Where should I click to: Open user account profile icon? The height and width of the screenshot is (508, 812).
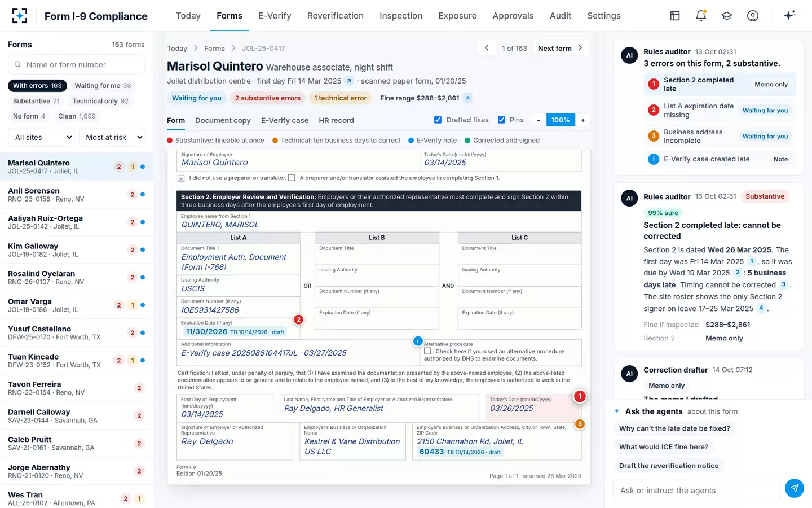point(753,16)
